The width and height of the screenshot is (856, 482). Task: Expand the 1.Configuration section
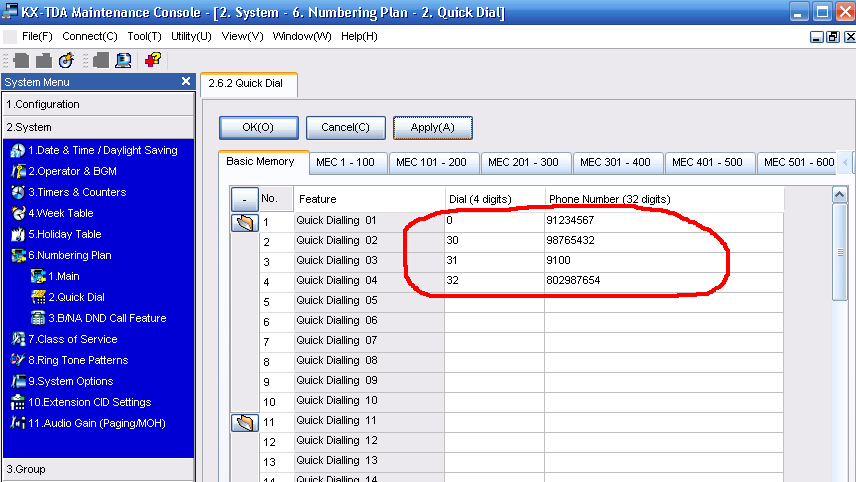point(99,104)
